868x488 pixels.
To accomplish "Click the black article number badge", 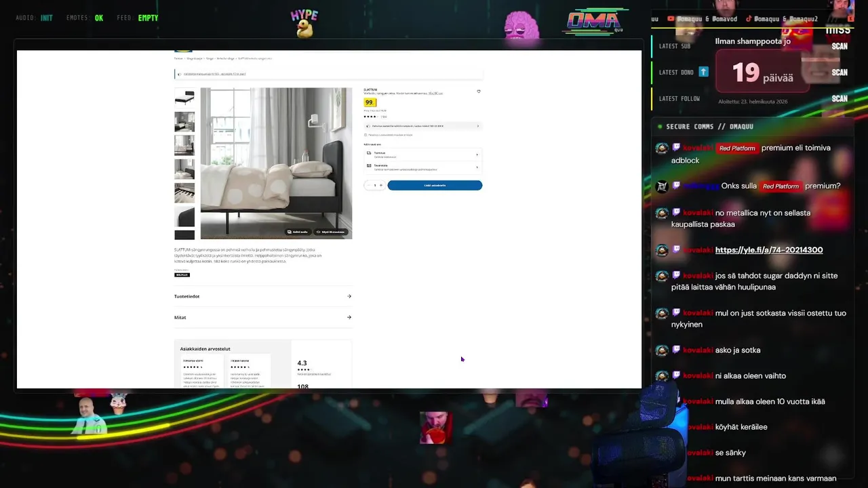I will pos(182,274).
